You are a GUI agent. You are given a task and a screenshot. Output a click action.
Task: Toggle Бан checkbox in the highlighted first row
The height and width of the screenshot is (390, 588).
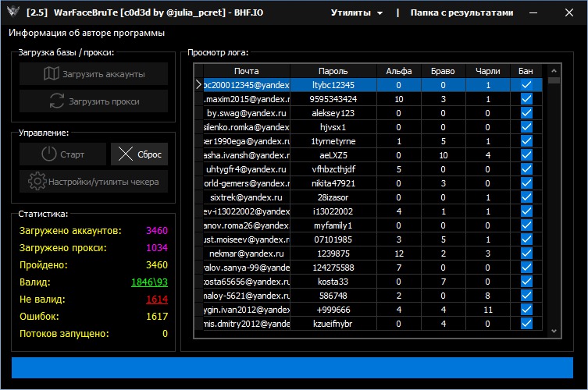(526, 85)
